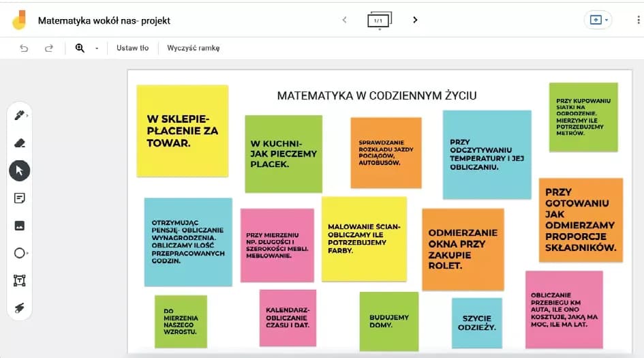
Task: Go to the next frame
Action: click(415, 20)
